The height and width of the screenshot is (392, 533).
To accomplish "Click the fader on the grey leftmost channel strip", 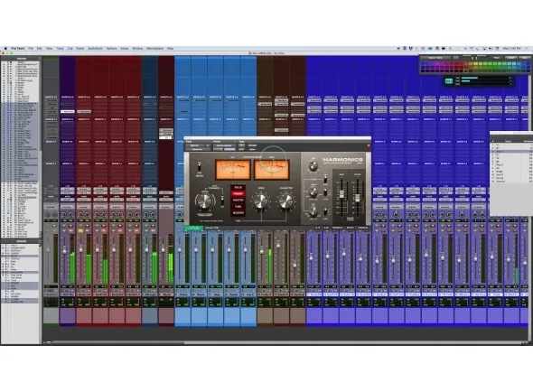I will click(48, 250).
